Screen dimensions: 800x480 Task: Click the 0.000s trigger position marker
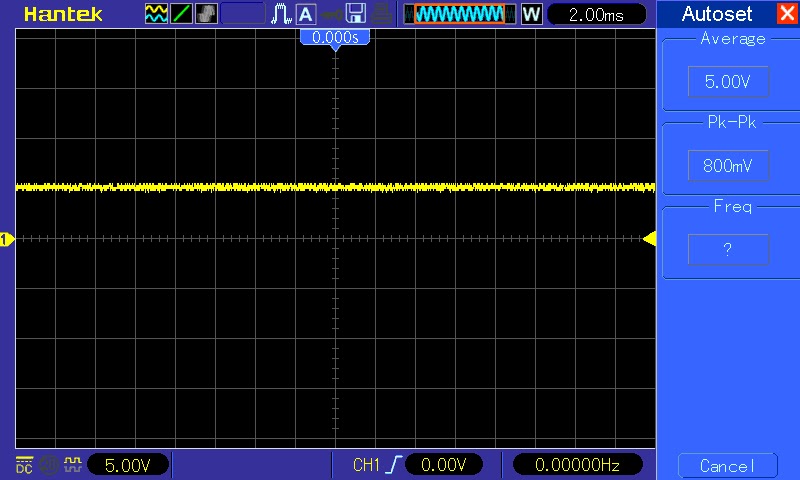[335, 37]
